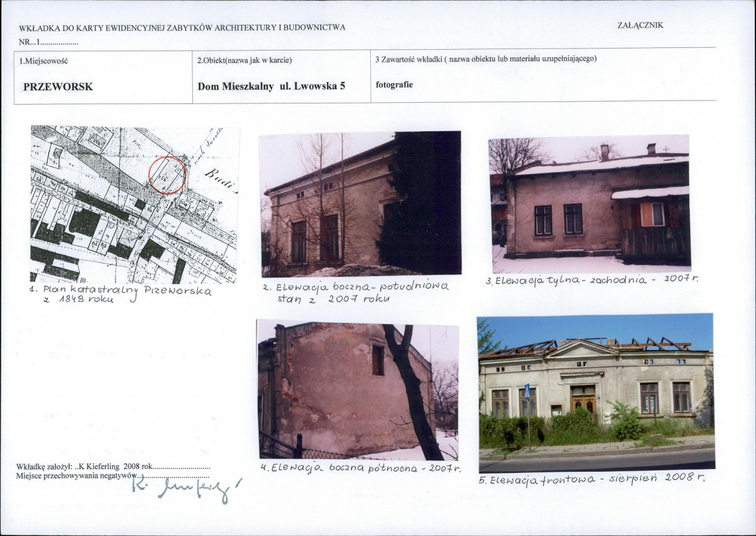756x536 pixels.
Task: Click the header 'WKŁADKA DO KARTY EWIDENCYJNEJ'
Action: coord(182,28)
